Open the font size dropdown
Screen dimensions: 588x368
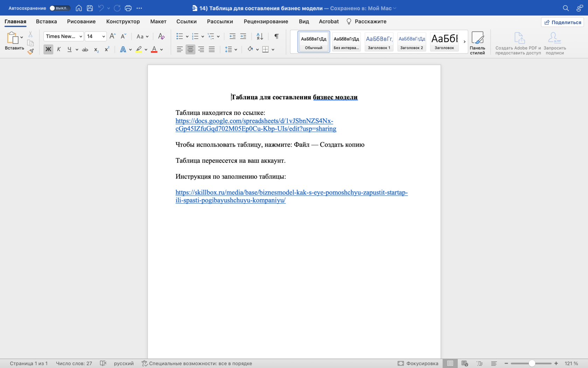[x=104, y=36]
